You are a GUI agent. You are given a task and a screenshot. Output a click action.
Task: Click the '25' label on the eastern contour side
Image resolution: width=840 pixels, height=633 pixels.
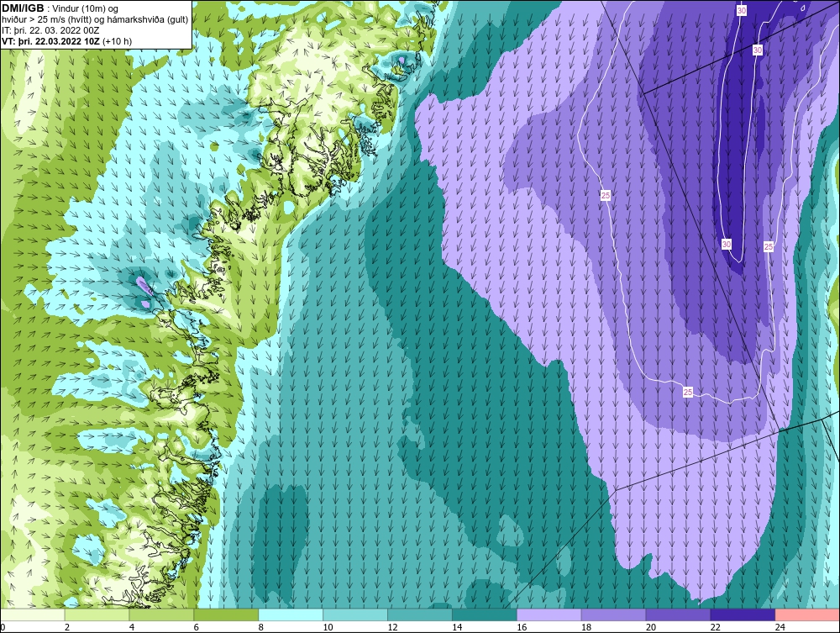pyautogui.click(x=769, y=246)
